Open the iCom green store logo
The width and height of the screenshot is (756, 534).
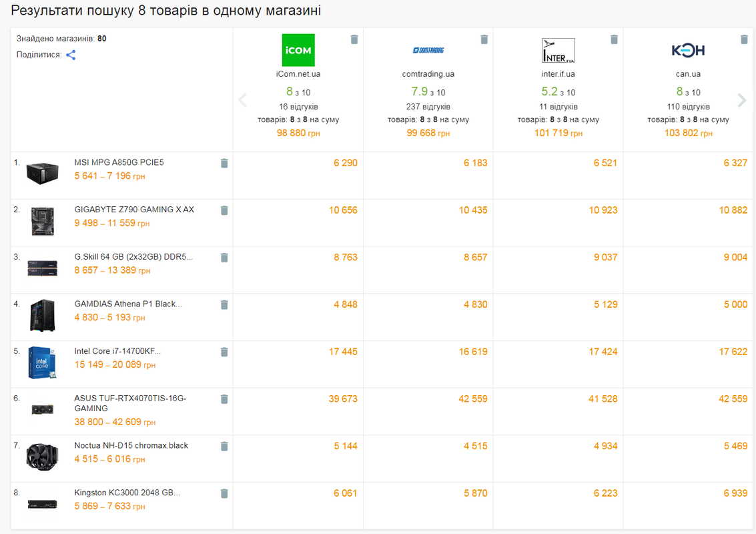298,50
